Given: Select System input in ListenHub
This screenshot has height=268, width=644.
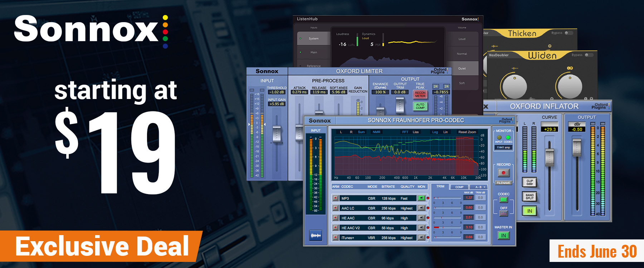Looking at the screenshot, I should point(314,38).
